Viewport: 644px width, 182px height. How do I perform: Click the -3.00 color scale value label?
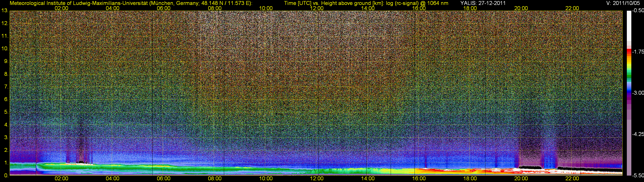click(x=638, y=93)
